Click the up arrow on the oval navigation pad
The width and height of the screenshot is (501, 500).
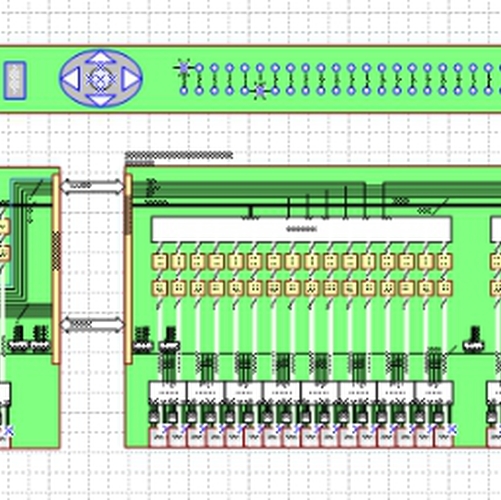click(x=101, y=58)
